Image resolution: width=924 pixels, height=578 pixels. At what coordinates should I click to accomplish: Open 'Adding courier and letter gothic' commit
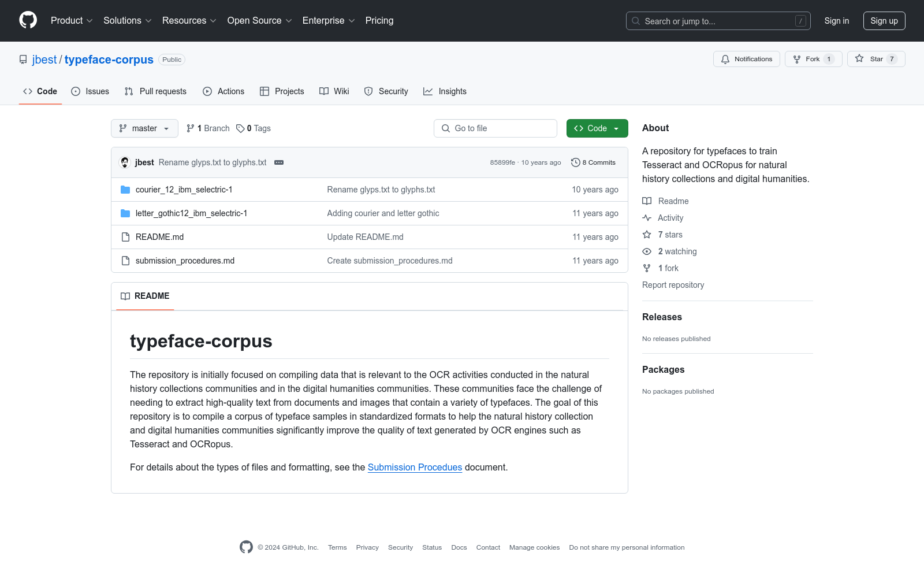383,213
